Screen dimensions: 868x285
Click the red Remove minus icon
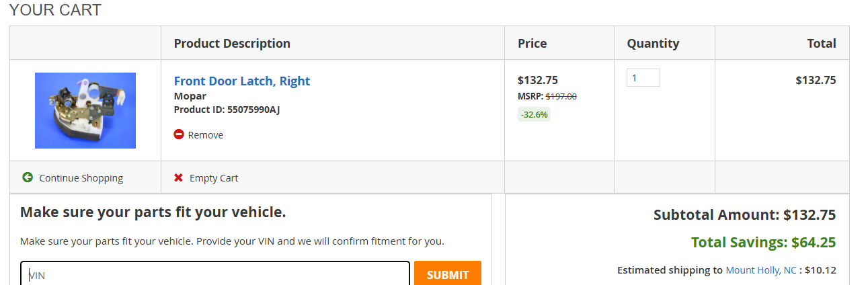179,134
